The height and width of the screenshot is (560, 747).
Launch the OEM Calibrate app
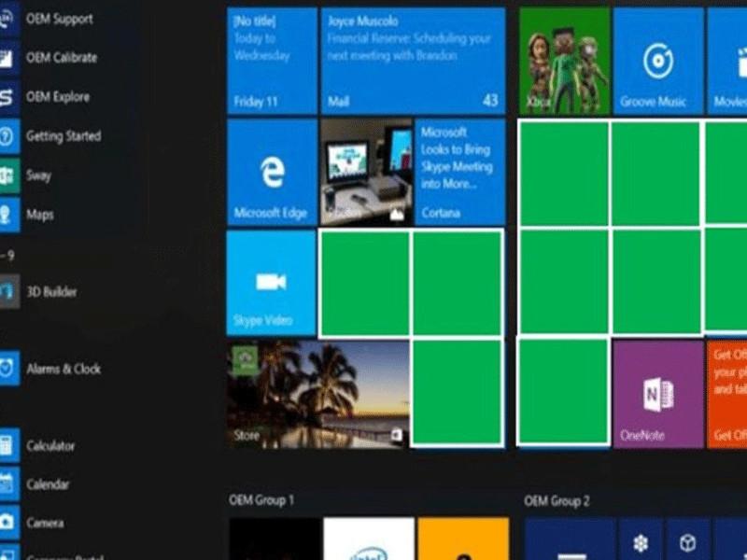point(49,58)
